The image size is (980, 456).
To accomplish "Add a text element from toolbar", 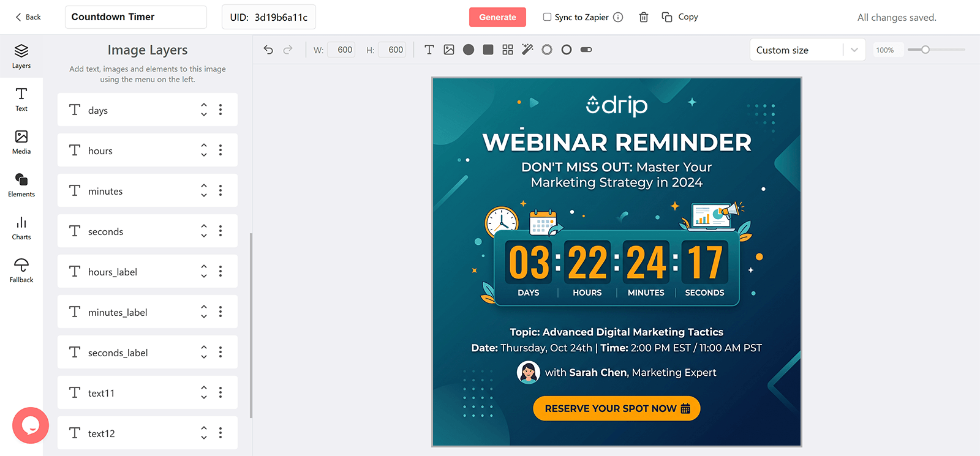I will coord(429,50).
